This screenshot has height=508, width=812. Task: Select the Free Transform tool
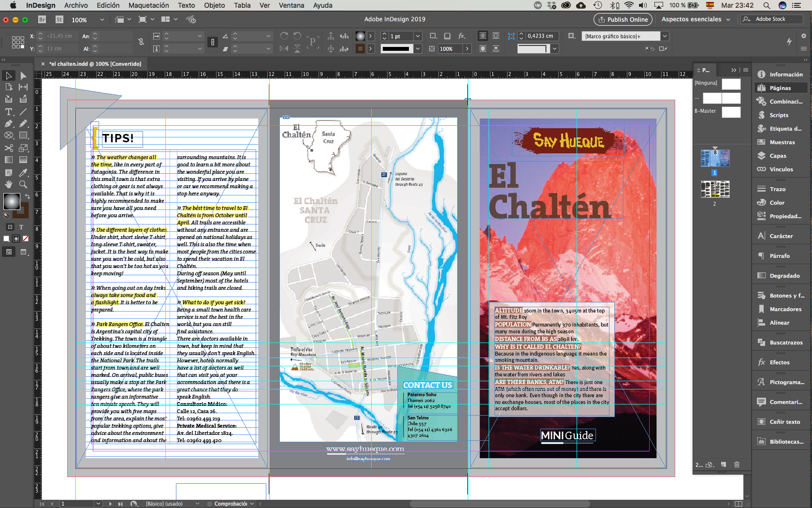23,148
